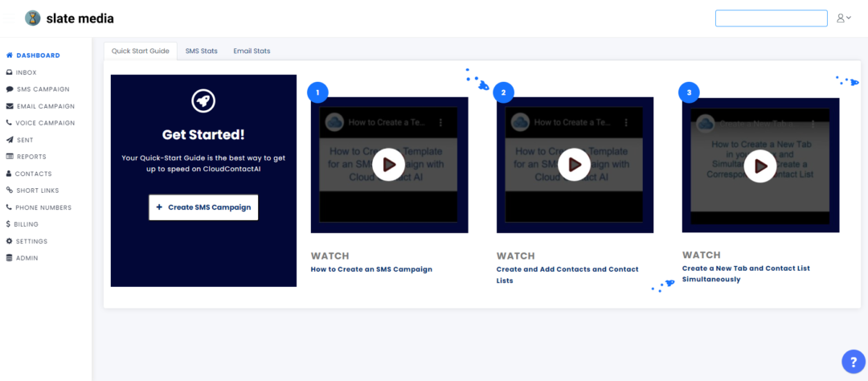
Task: Switch to the SMS Stats tab
Action: [201, 51]
